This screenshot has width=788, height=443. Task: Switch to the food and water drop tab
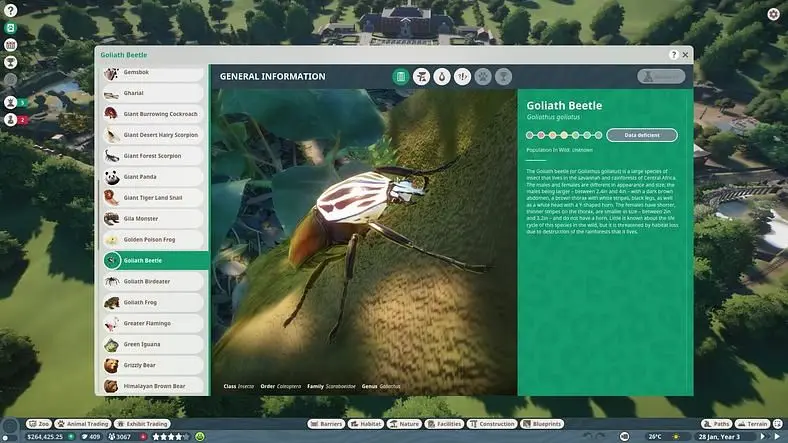pyautogui.click(x=442, y=77)
